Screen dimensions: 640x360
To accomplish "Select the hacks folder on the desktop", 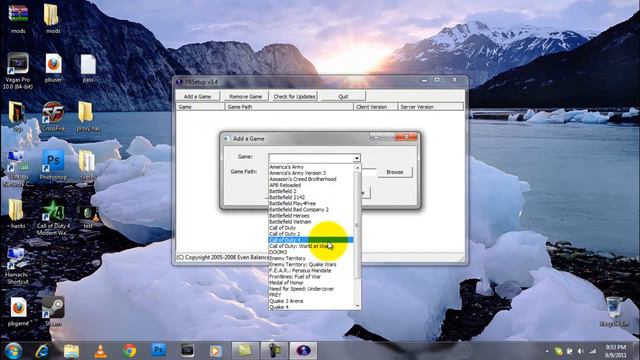I will point(18,213).
